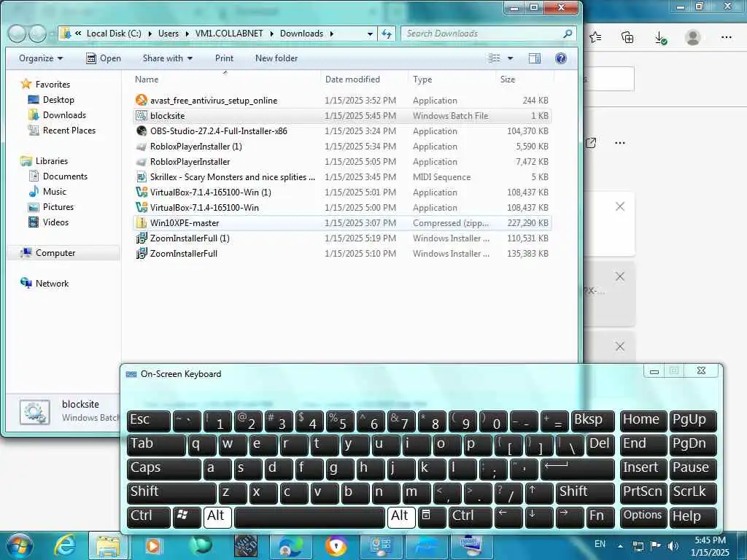Click the spacebar on On-Screen Keyboard

[309, 516]
